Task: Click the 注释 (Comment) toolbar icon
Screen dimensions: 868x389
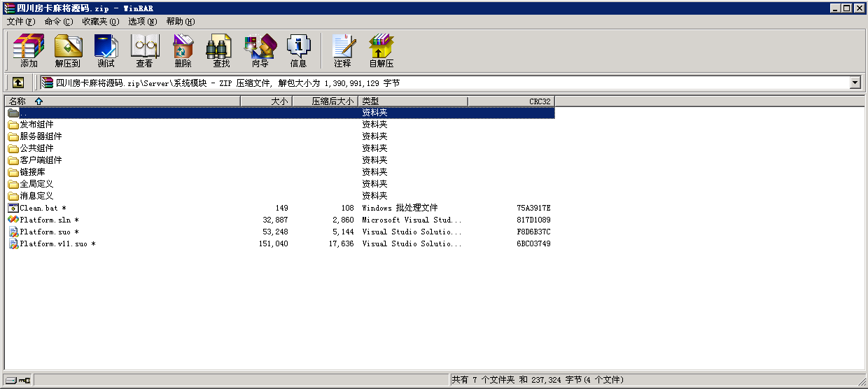Action: click(x=342, y=50)
